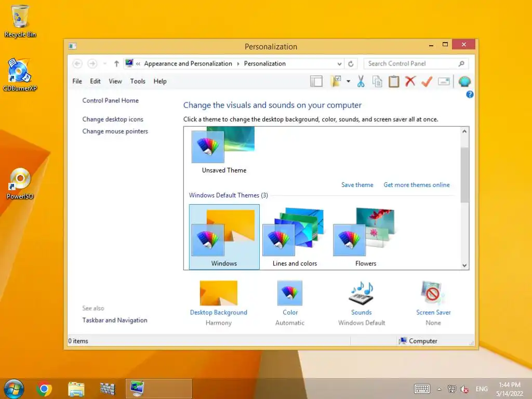
Task: Toggle the preview pane layout icon
Action: point(316,82)
